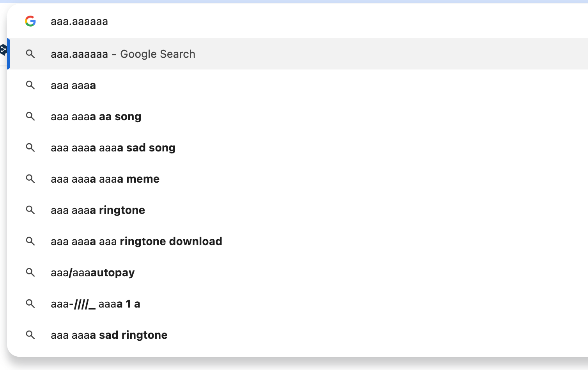588x370 pixels.
Task: Click the text field containing aaa.aaaaaa
Action: click(234, 21)
